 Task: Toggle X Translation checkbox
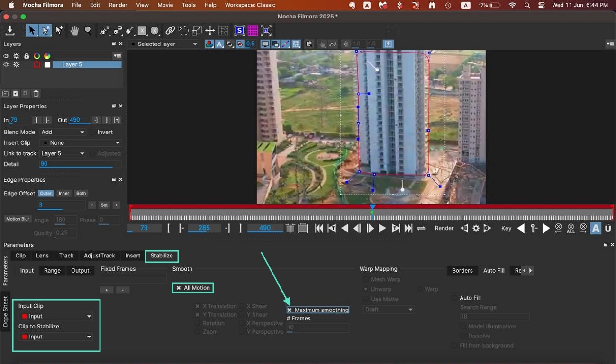[198, 306]
